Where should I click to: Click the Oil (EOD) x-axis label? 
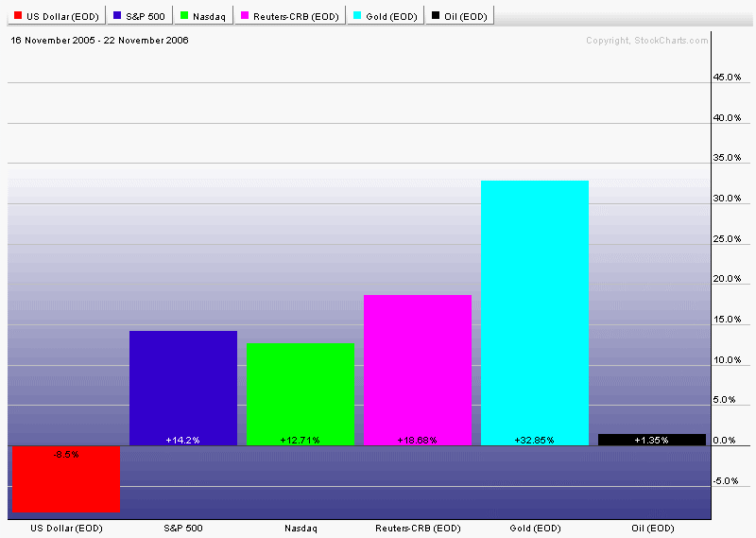[653, 528]
